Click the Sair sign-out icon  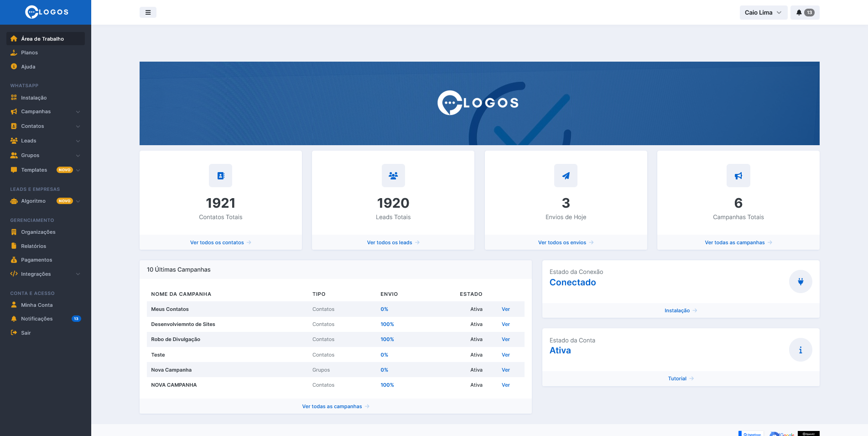[x=14, y=333]
